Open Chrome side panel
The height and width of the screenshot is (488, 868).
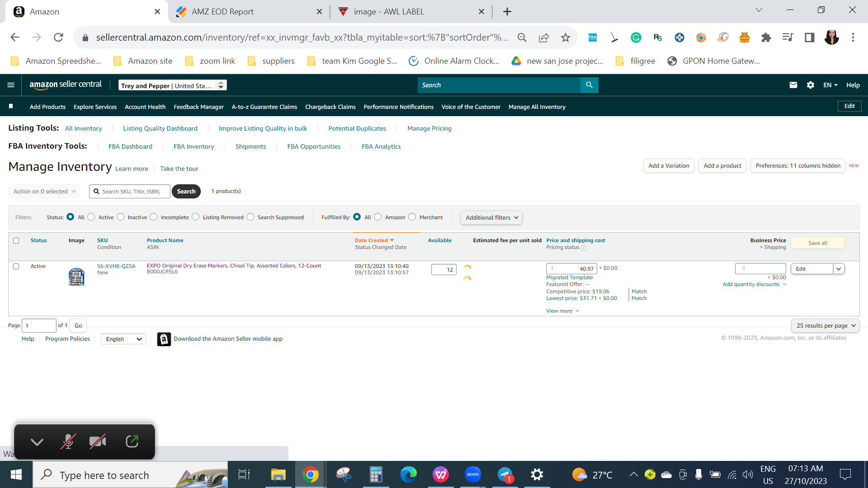809,38
